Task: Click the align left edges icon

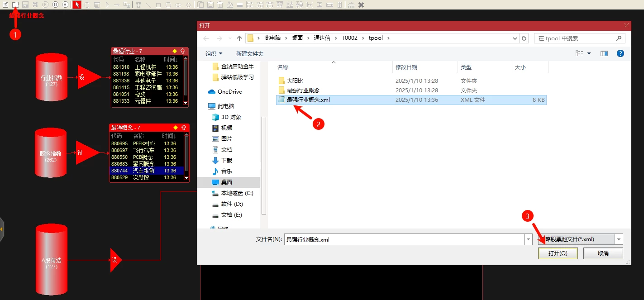Action: 250,5
